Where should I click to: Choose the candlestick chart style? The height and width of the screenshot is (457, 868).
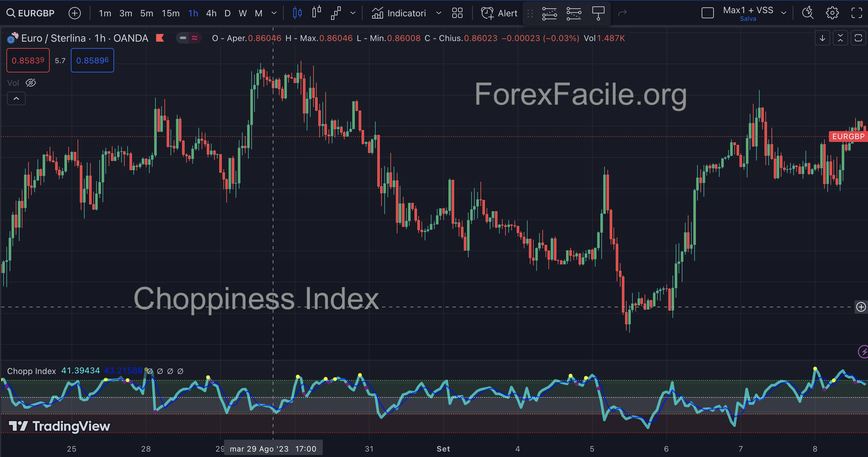pos(297,13)
